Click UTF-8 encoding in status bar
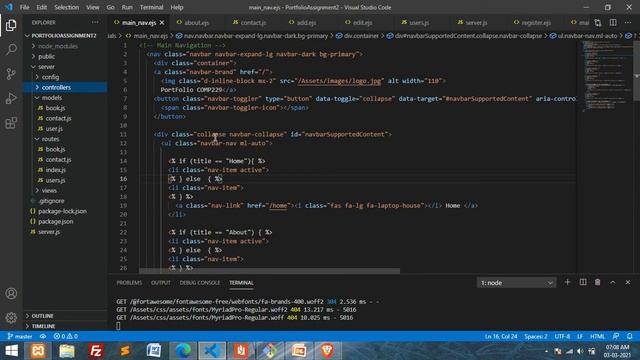This screenshot has height=360, width=640. click(562, 336)
